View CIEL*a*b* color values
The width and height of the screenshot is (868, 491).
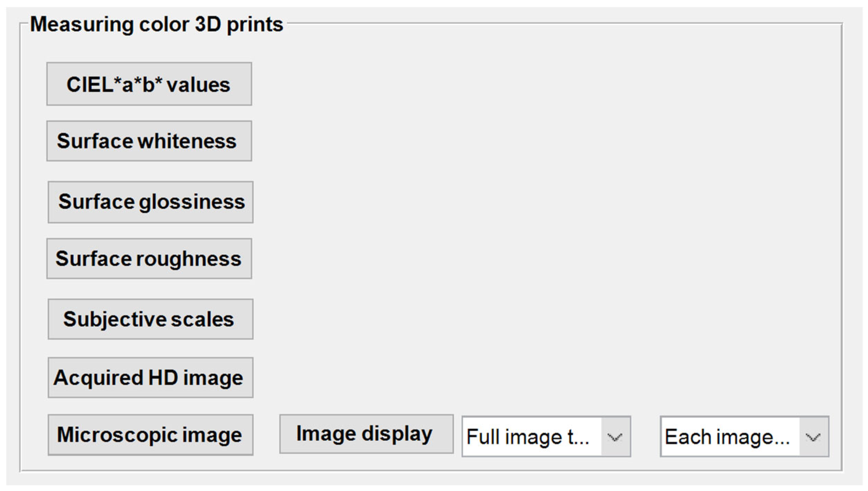click(149, 84)
